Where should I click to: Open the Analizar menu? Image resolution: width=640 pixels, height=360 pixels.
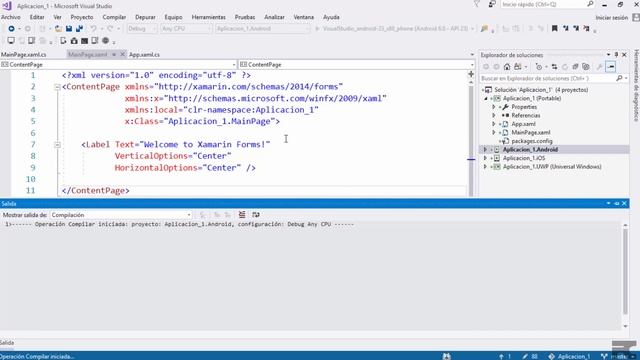click(274, 17)
